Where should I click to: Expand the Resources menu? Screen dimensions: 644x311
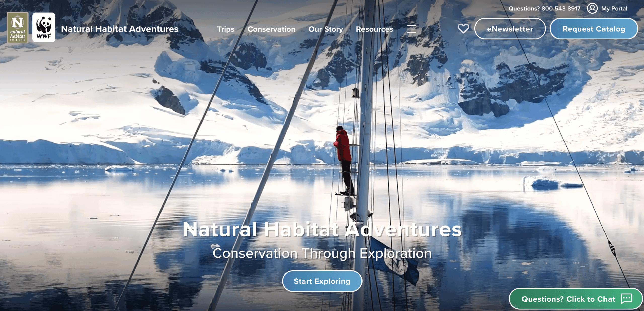(375, 29)
